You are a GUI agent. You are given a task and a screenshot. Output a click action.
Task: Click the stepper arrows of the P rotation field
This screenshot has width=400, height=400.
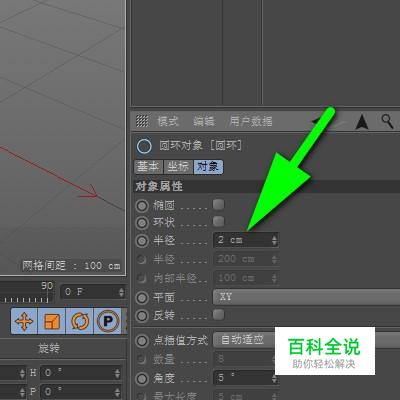tap(117, 391)
